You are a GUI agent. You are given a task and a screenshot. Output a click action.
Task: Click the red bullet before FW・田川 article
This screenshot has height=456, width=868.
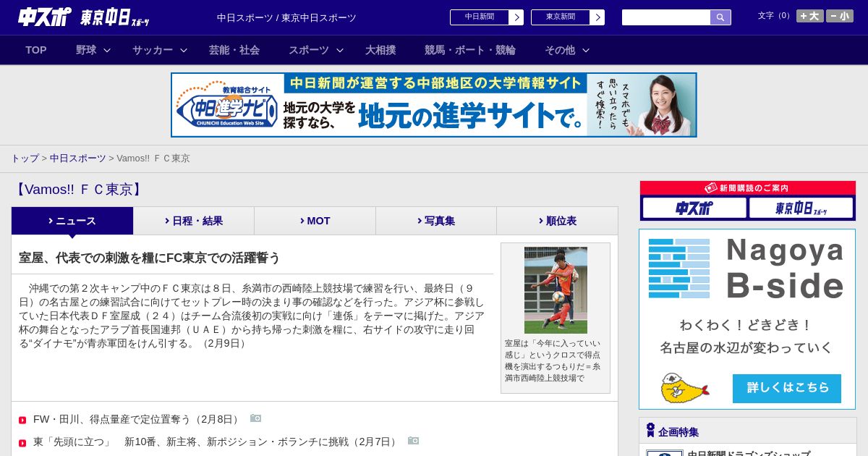coord(22,420)
